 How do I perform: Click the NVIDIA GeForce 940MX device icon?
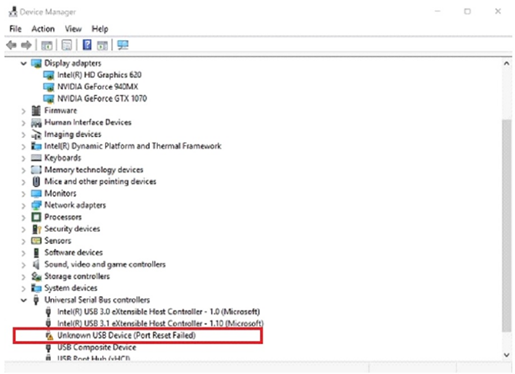(49, 87)
